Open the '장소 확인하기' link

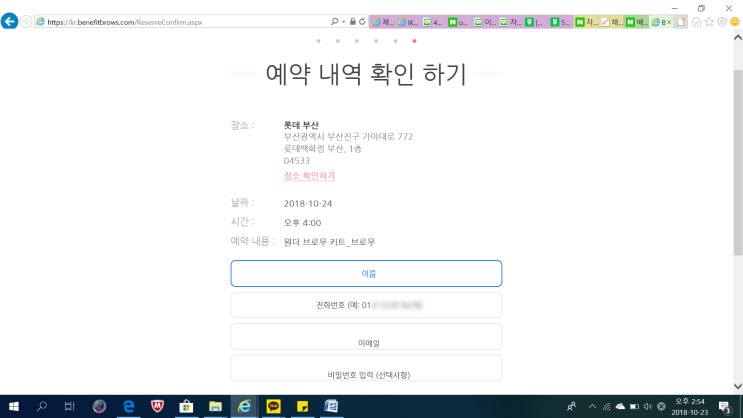pyautogui.click(x=309, y=176)
